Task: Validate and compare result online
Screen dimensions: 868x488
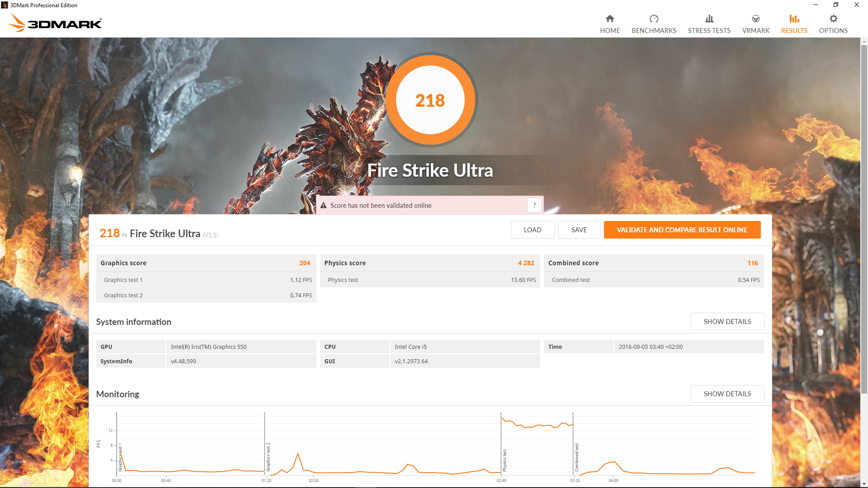Action: tap(682, 230)
